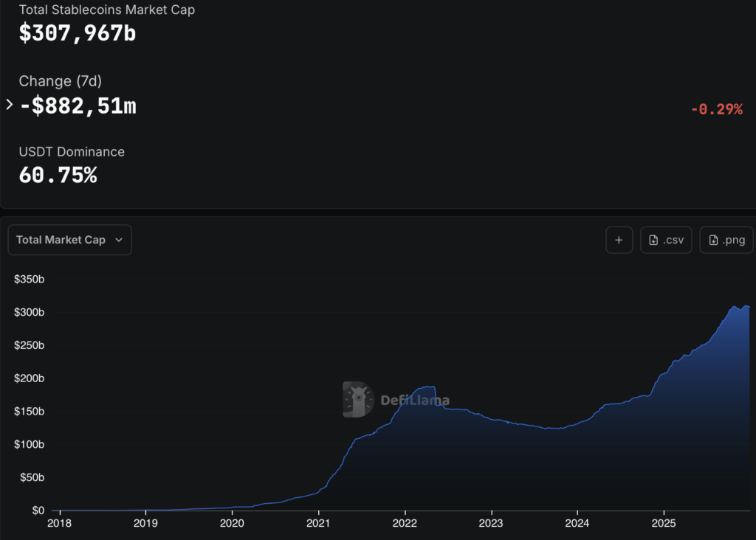Click the $0 y-axis label
The height and width of the screenshot is (540, 756).
tap(38, 510)
